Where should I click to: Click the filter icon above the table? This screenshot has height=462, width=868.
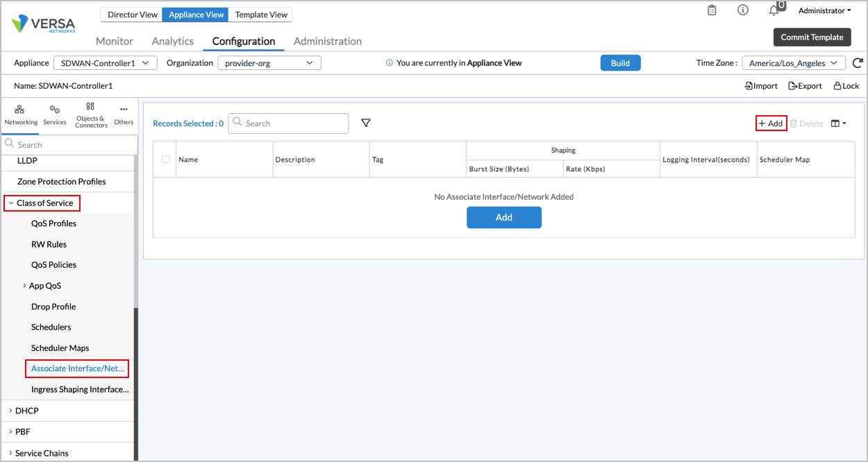[x=366, y=123]
